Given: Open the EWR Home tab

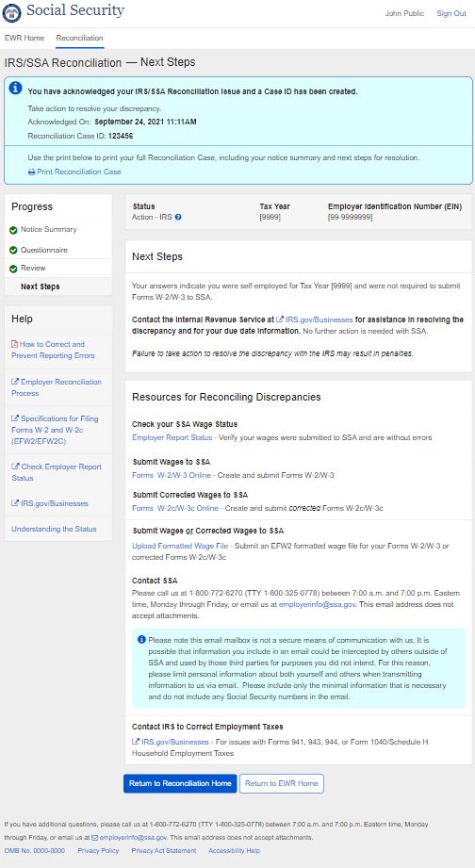Looking at the screenshot, I should 25,39.
